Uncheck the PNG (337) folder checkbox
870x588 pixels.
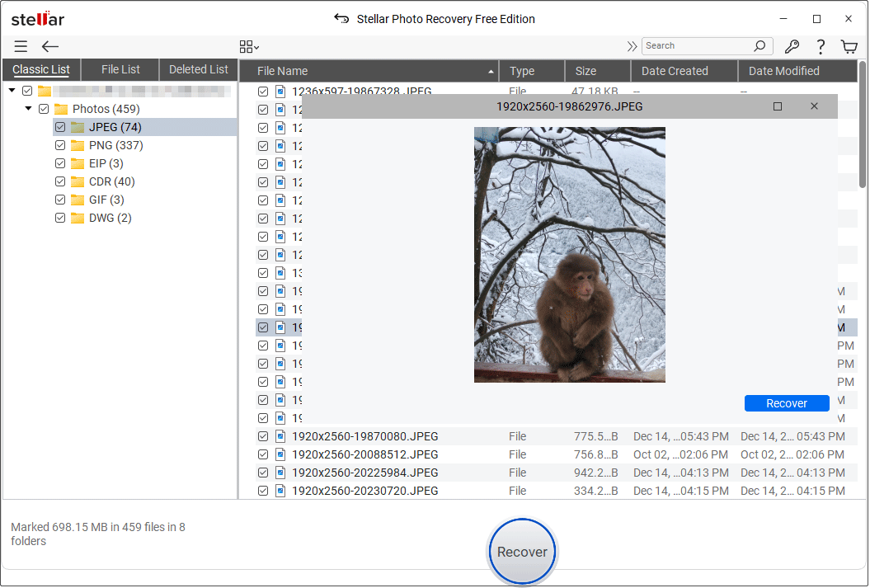(x=60, y=145)
